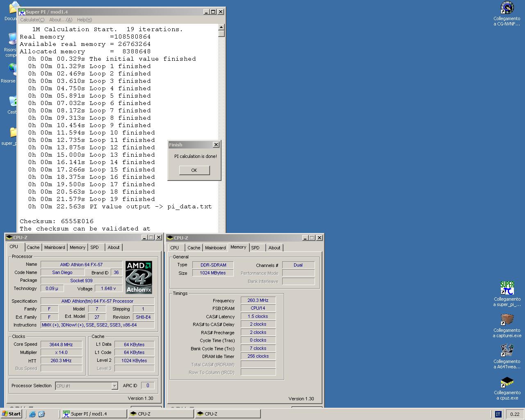
Task: Click the right CPU-Z window title icon
Action: coord(170,238)
